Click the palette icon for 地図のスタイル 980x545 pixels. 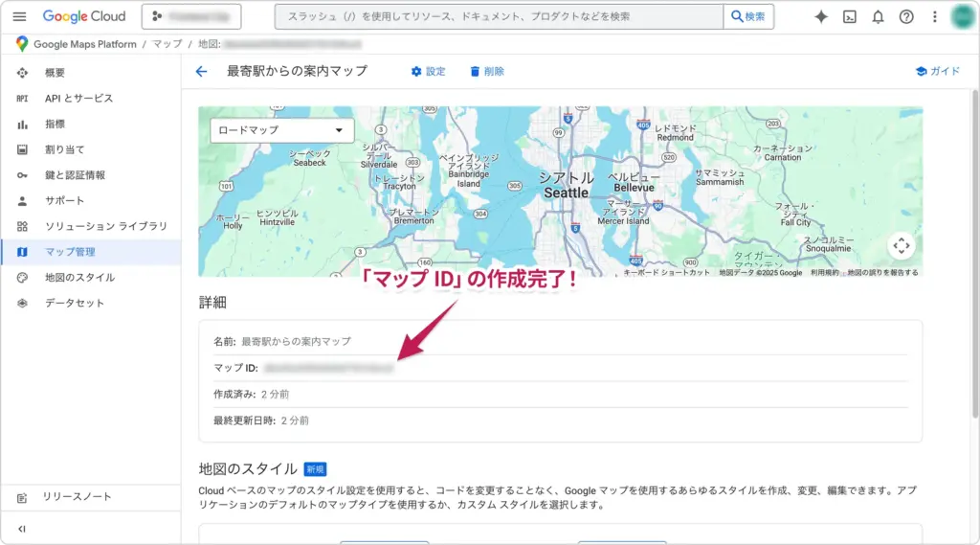[x=22, y=277]
